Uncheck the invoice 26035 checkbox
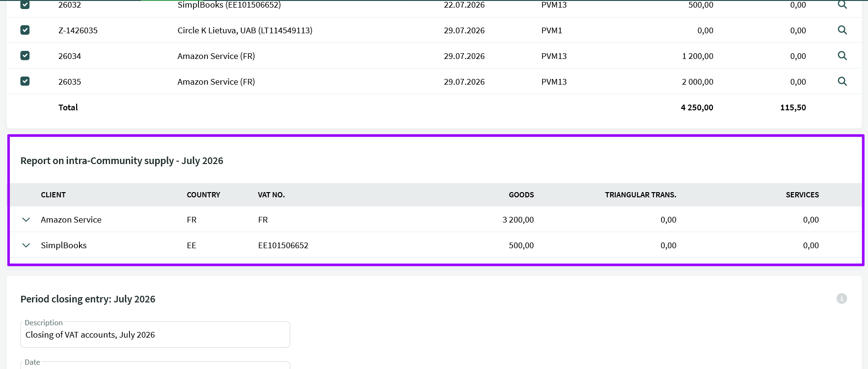868x369 pixels. coord(25,81)
